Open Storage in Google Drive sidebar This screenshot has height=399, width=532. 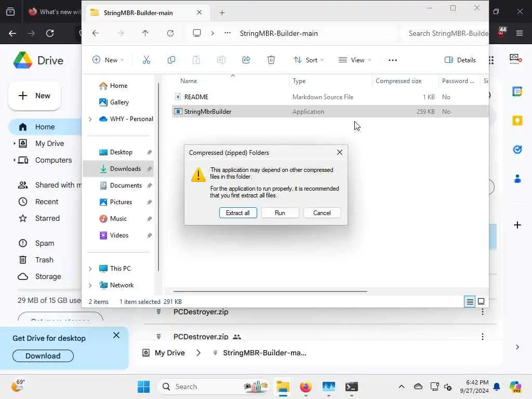[48, 276]
